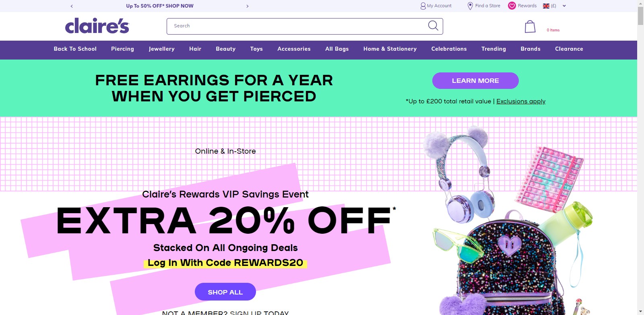644x315 pixels.
Task: Show next promo banner message
Action: [248, 6]
